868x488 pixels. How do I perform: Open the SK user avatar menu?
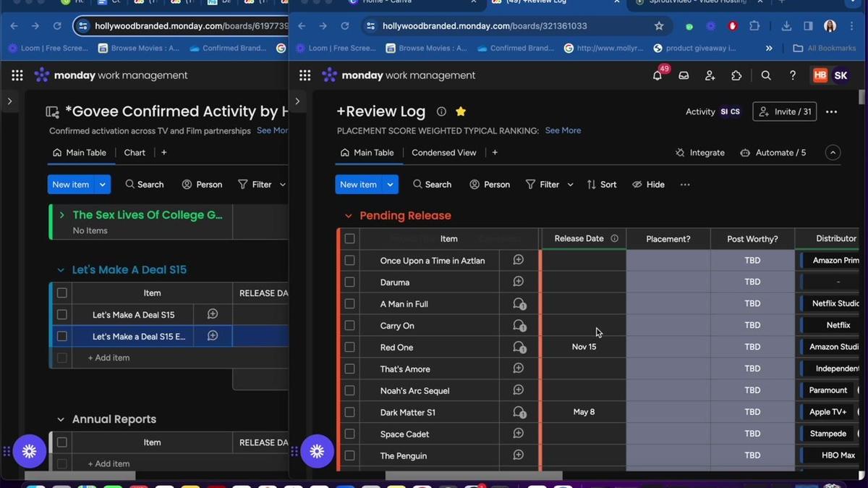841,75
